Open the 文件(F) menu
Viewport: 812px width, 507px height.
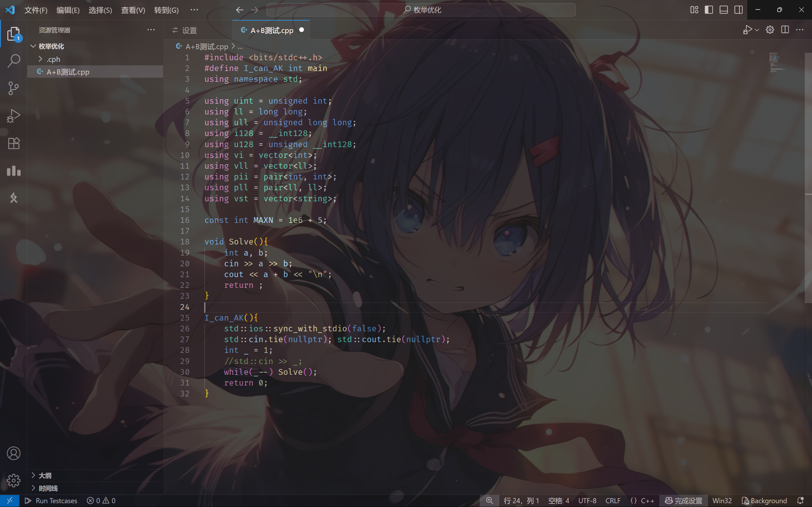(x=36, y=10)
